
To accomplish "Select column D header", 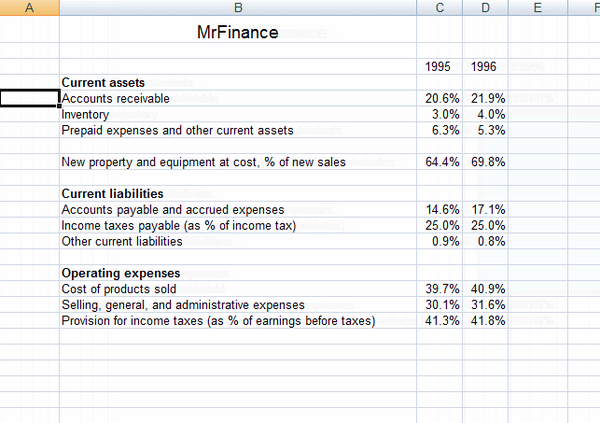I will (485, 8).
